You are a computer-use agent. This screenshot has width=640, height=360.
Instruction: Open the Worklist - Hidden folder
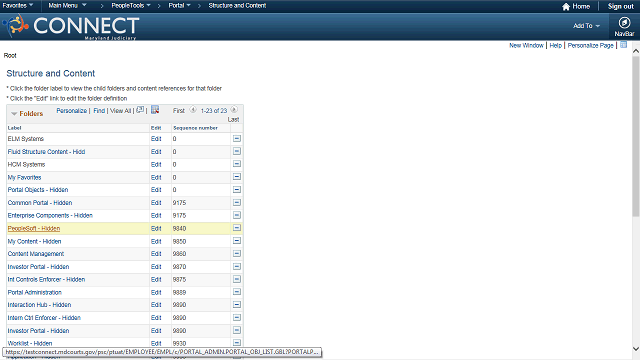30,343
